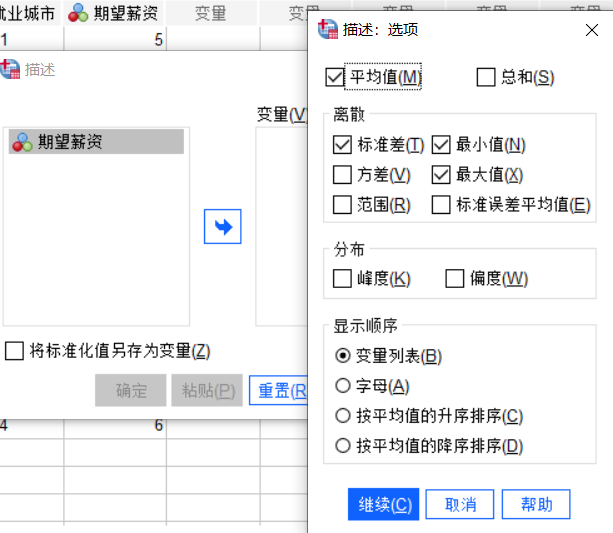Image resolution: width=613 pixels, height=533 pixels.
Task: Select 期望薪资 in the variable list
Action: point(96,142)
